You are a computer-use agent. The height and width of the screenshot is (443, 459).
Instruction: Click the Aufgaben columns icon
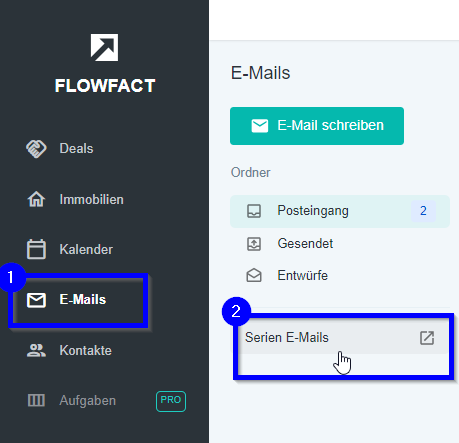[x=36, y=400]
